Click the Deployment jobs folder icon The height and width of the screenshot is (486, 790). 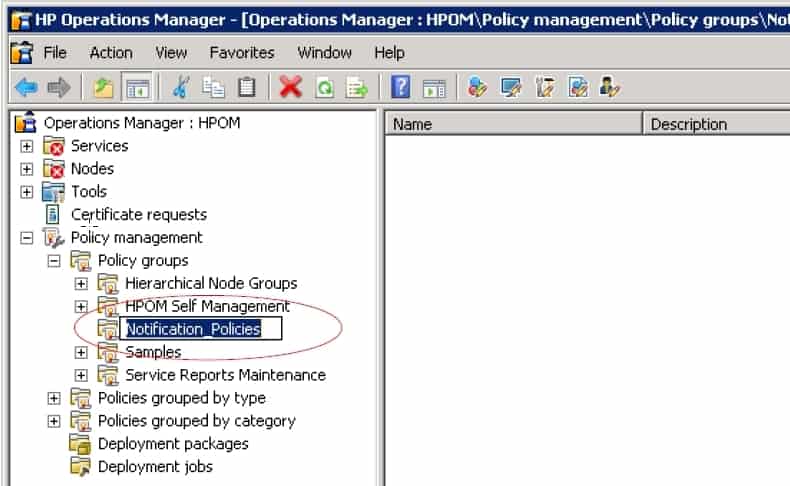pyautogui.click(x=80, y=466)
